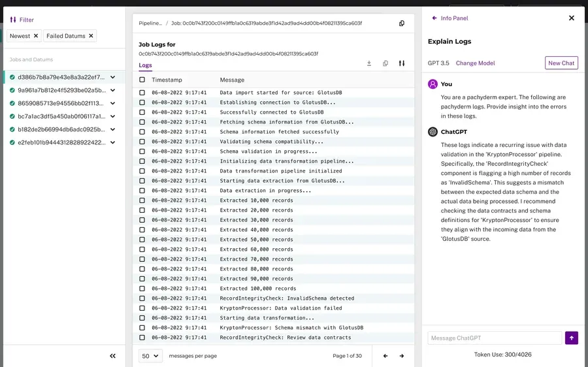Click status icon of job bc7a1ac3df5a450ab0f06117a1

pos(12,116)
